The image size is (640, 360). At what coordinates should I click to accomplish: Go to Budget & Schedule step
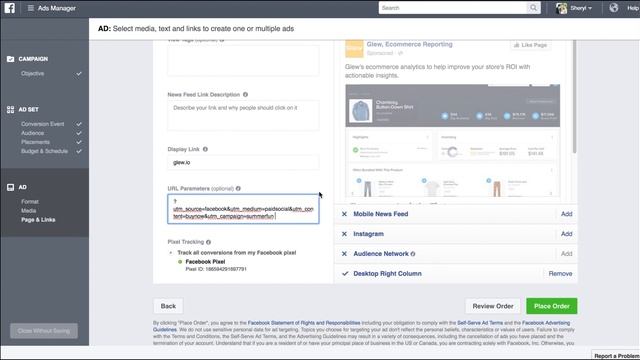44,151
